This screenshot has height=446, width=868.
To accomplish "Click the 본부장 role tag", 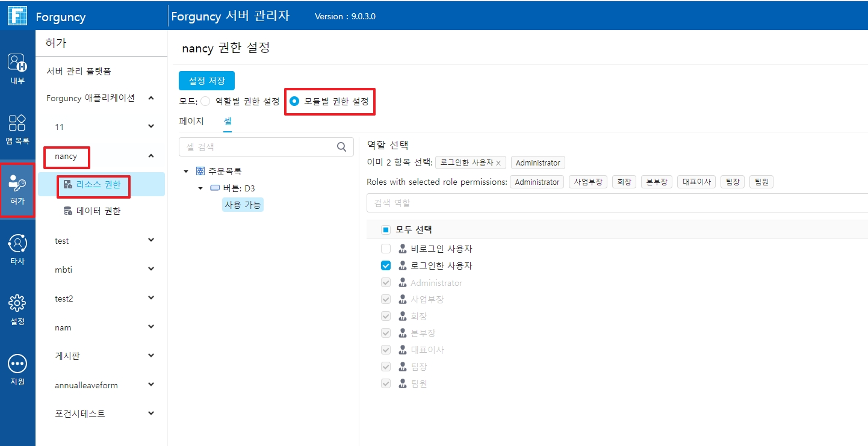I will pyautogui.click(x=656, y=182).
